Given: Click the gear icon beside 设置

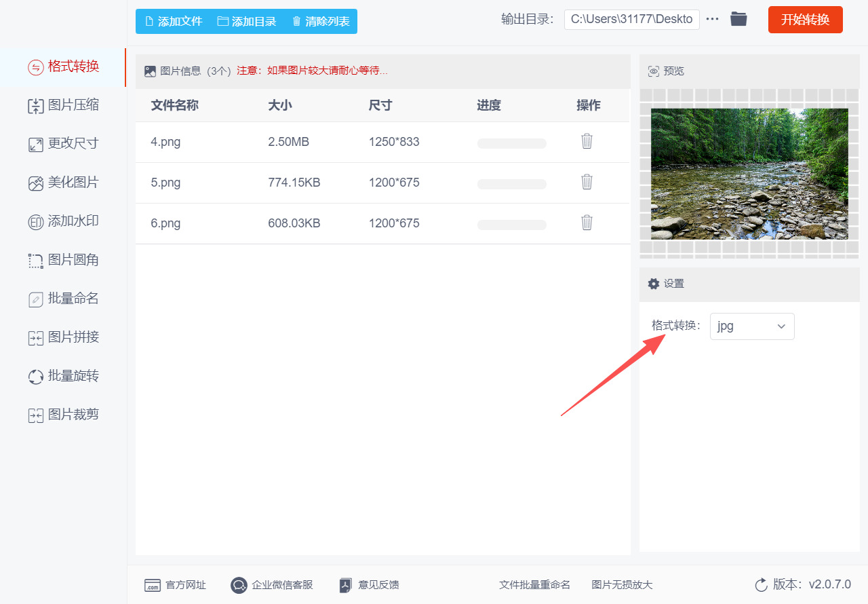Looking at the screenshot, I should [x=654, y=284].
